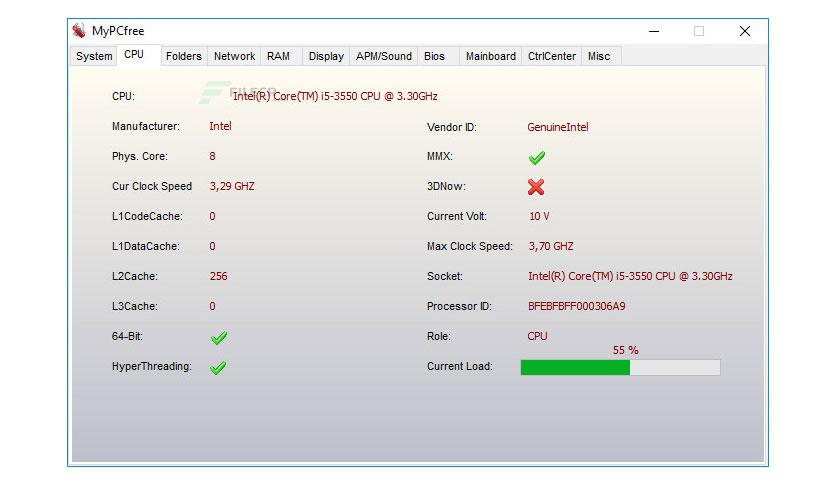Click the GenuineIntel vendor ID value

point(558,127)
